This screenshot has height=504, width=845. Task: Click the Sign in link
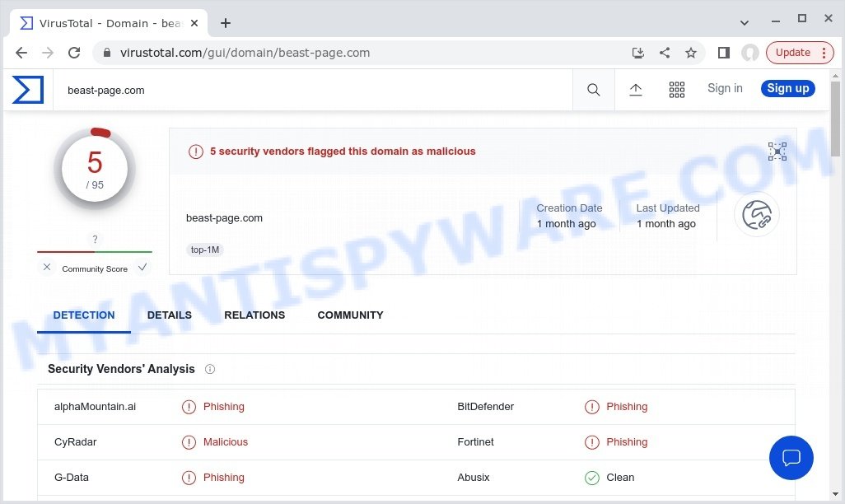pos(725,88)
